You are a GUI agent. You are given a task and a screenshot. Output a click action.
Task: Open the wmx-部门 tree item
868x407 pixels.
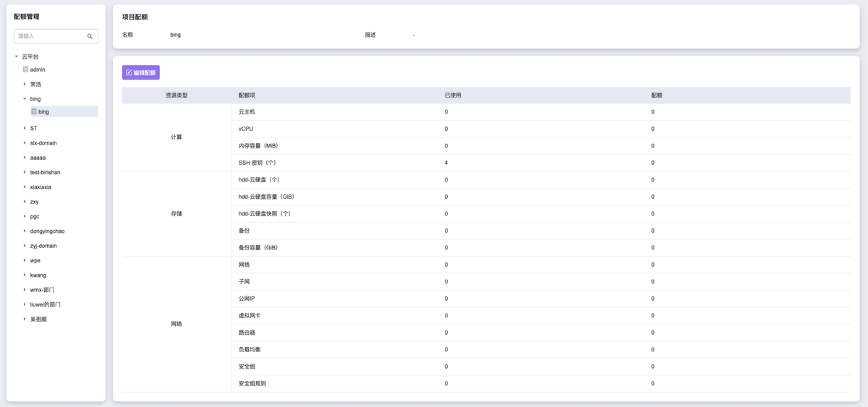(x=42, y=290)
